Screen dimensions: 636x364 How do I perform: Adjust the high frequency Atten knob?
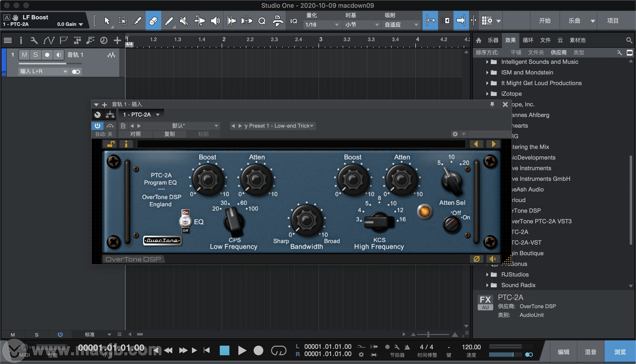coord(401,179)
